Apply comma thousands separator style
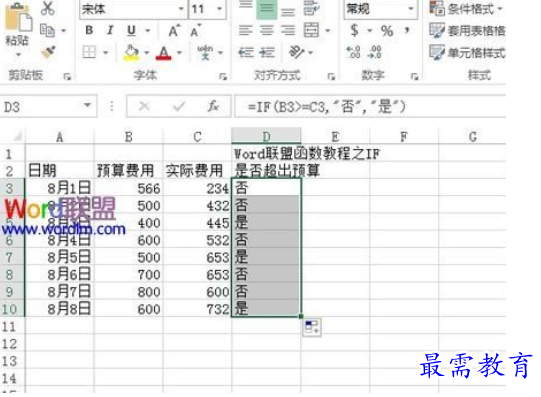This screenshot has height=397, width=541. (x=407, y=30)
